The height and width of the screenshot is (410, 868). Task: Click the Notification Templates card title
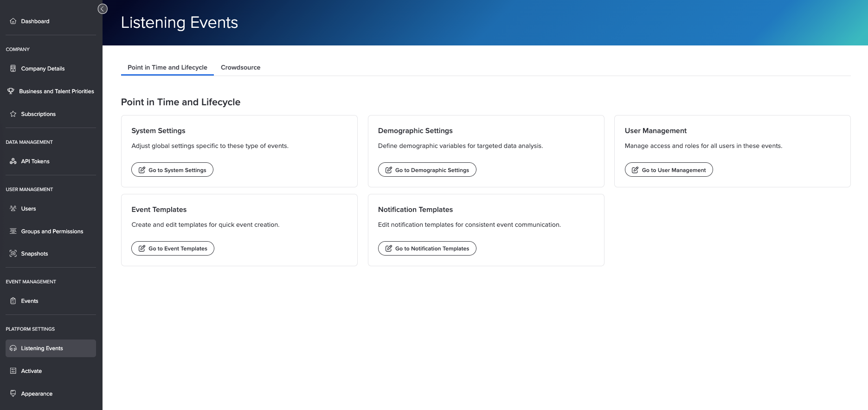point(415,210)
